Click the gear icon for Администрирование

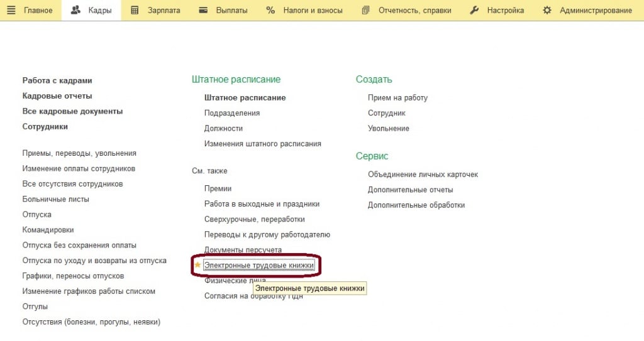pos(547,10)
